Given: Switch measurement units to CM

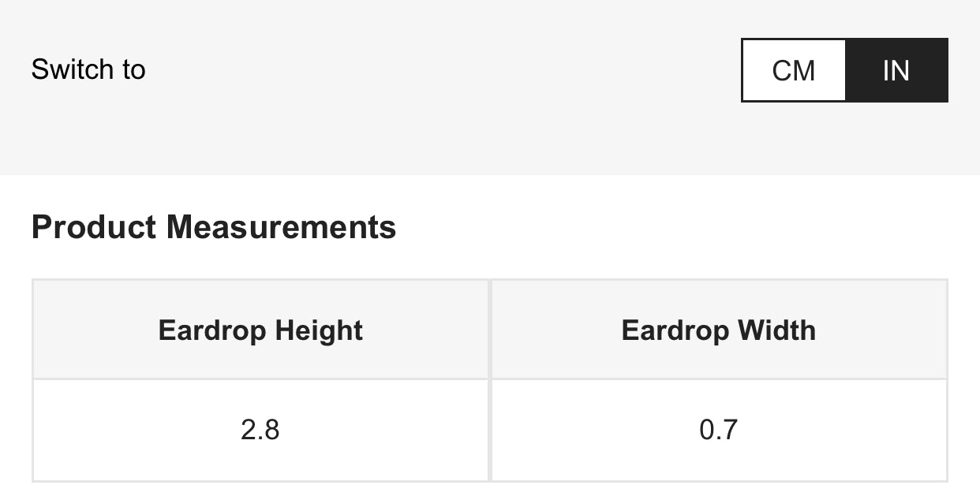Looking at the screenshot, I should tap(794, 70).
